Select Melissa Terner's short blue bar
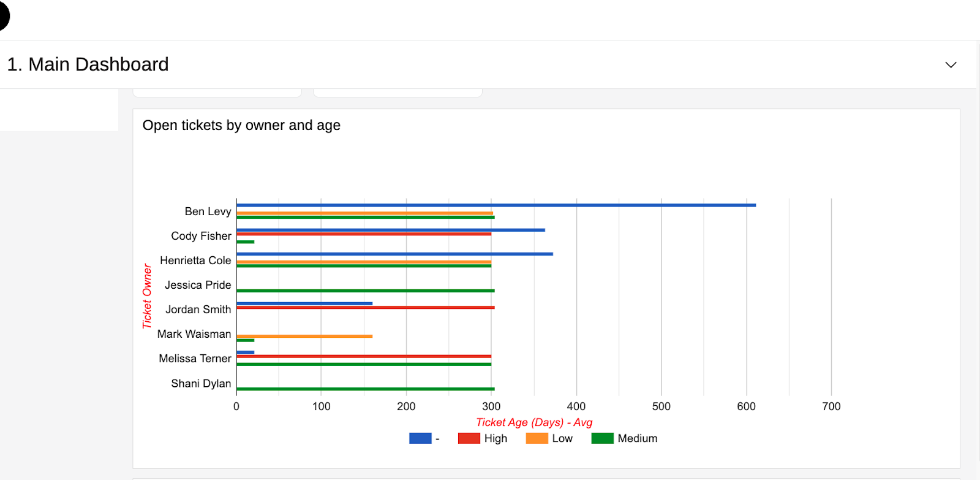This screenshot has width=980, height=480. pyautogui.click(x=246, y=352)
